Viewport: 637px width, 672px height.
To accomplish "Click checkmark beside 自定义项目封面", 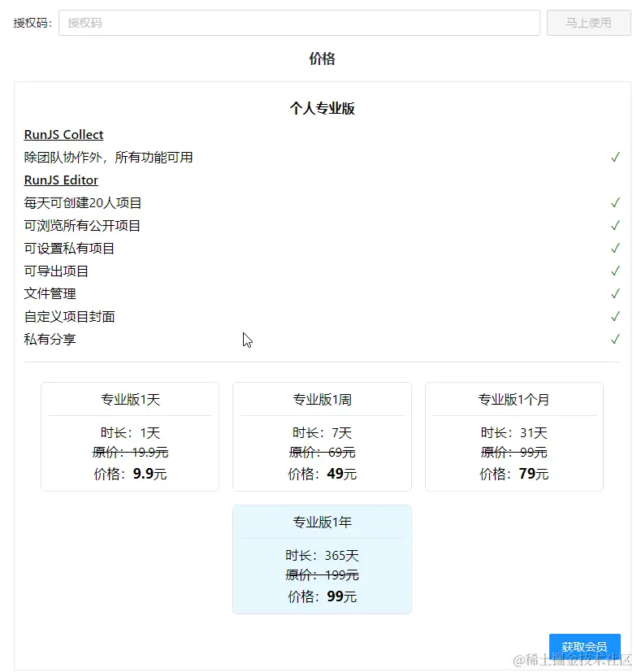I will coord(615,316).
